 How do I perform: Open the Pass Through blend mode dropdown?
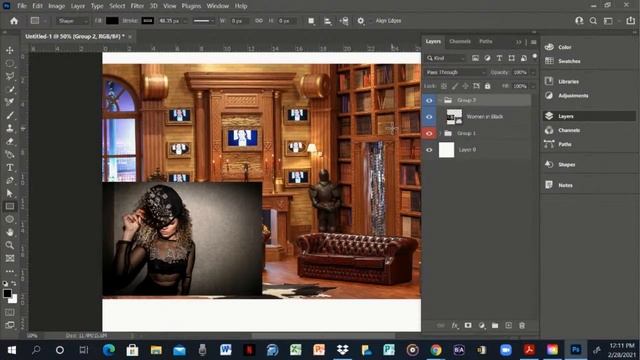click(x=455, y=72)
